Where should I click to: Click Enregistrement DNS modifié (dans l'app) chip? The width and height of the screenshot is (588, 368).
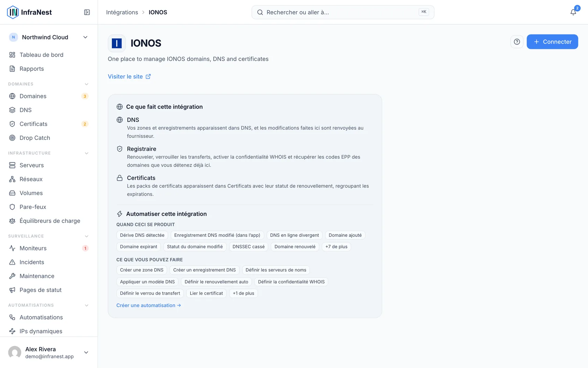[217, 235]
